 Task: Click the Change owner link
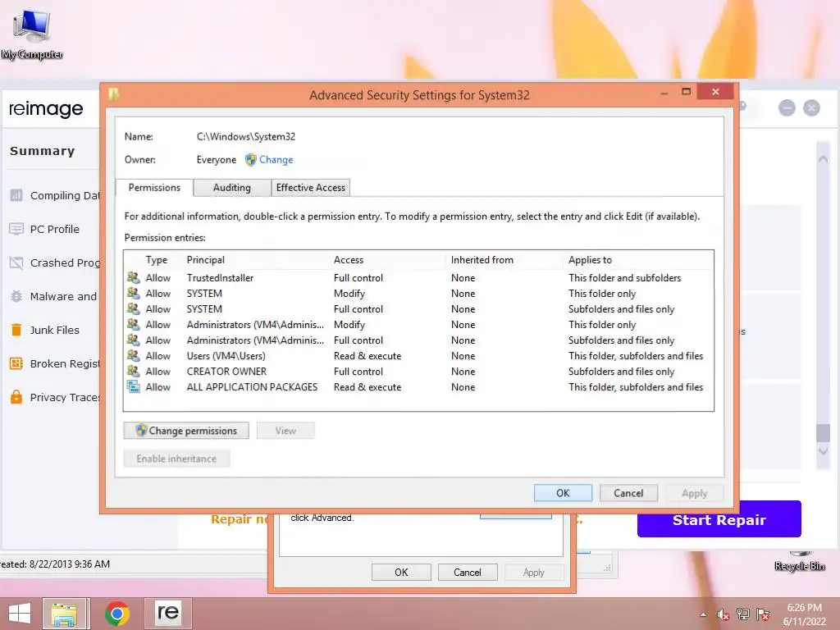pyautogui.click(x=276, y=160)
